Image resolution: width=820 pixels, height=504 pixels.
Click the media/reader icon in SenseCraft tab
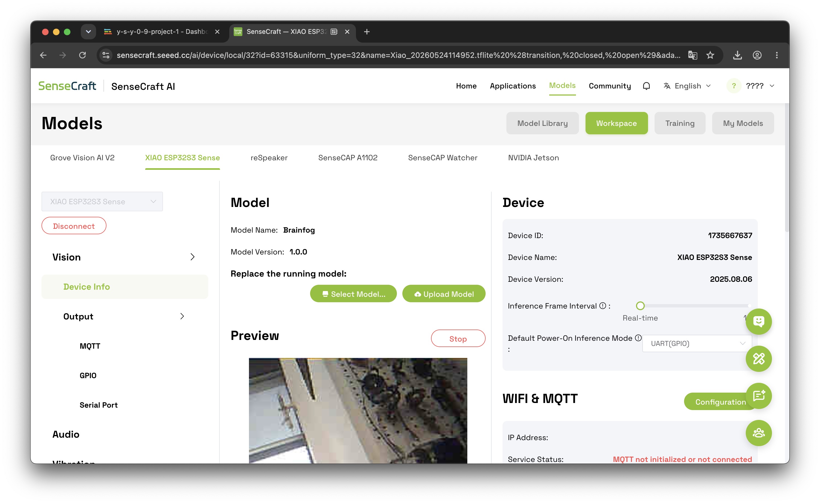pyautogui.click(x=334, y=32)
